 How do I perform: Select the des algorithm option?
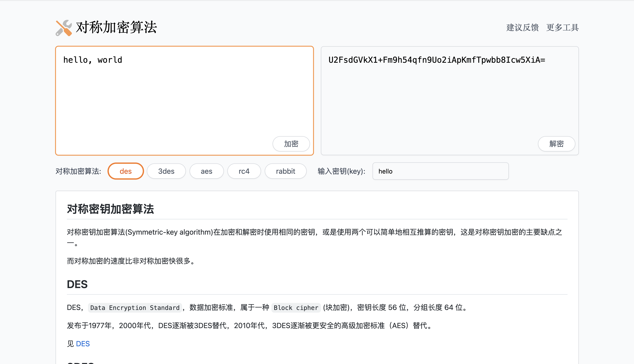click(x=126, y=171)
